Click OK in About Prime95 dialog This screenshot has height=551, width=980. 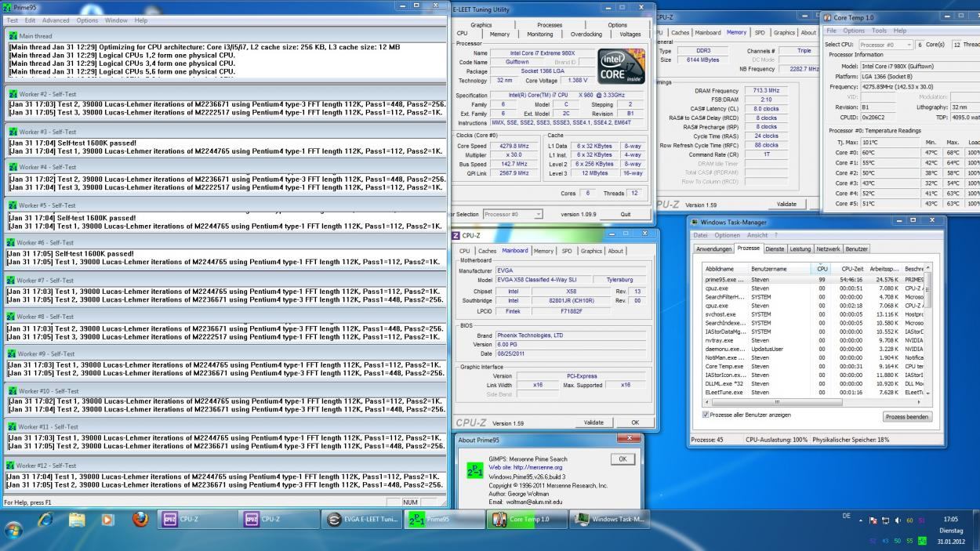point(622,459)
